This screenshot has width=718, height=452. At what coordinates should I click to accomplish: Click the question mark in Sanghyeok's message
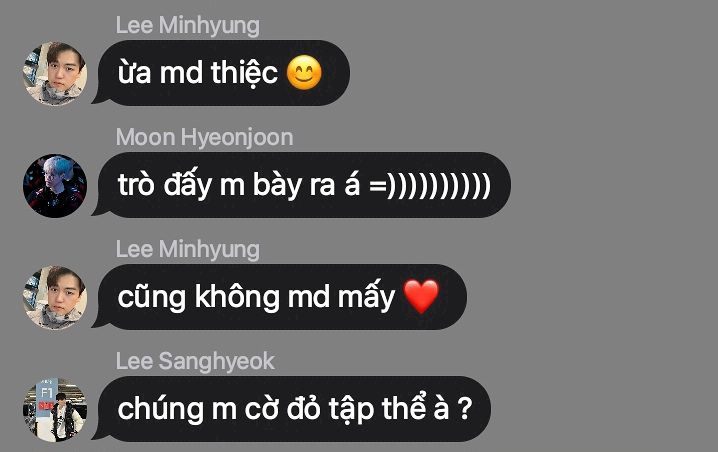465,408
